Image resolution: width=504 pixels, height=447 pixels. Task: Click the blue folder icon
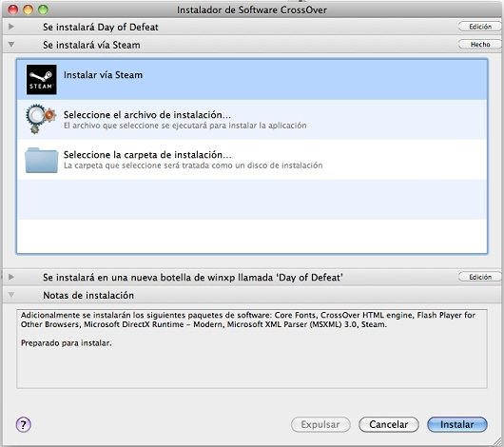[42, 160]
